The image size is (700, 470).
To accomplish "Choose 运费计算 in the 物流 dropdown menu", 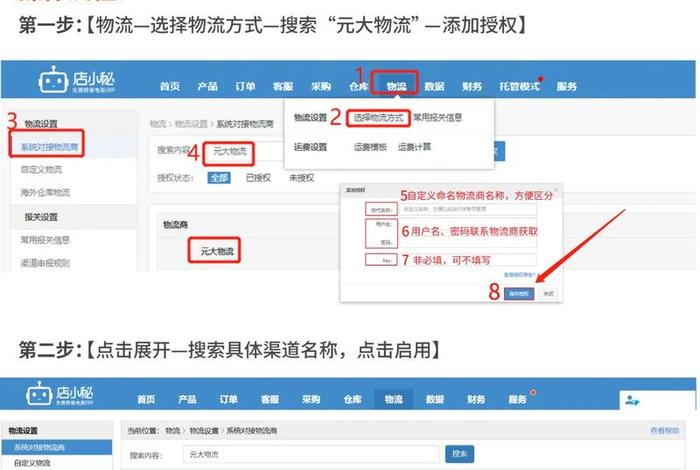I will (414, 147).
